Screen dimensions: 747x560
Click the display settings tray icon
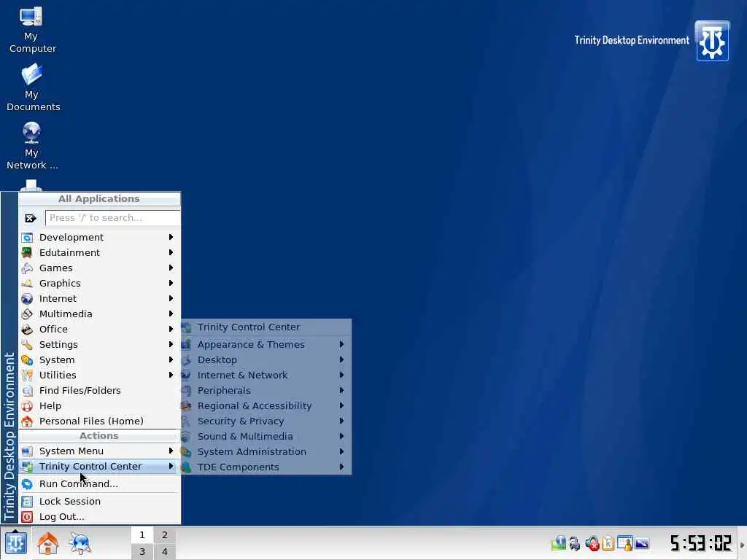[642, 542]
